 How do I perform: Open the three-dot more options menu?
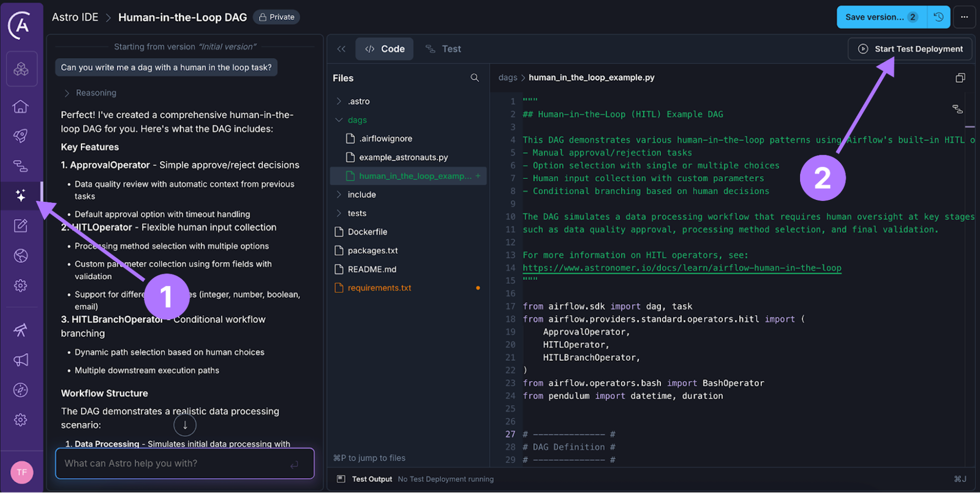964,17
